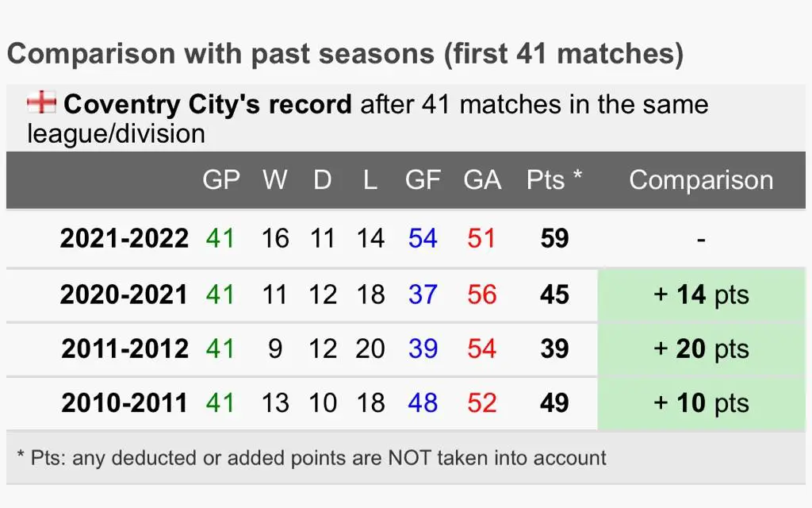Select the 2020-2021 season row label

click(124, 294)
